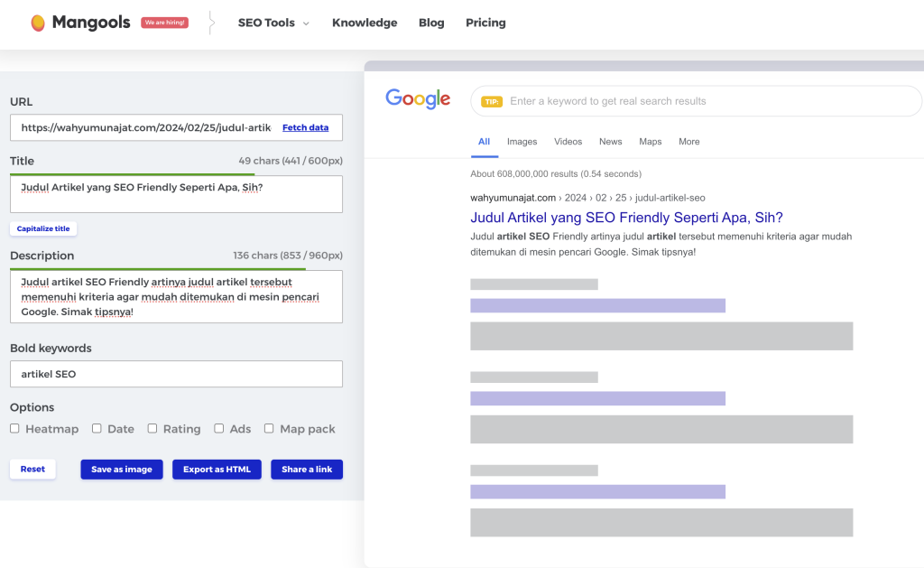Screen dimensions: 924x568
Task: Click the Capitalize title button
Action: coord(43,229)
